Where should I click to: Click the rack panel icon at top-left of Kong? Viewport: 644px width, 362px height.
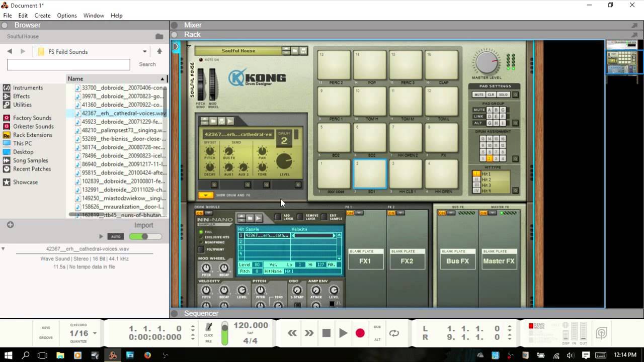click(x=176, y=47)
